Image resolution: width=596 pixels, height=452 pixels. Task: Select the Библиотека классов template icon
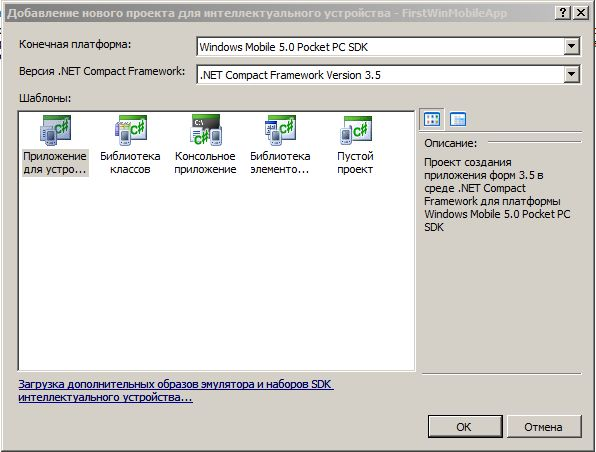pos(130,130)
